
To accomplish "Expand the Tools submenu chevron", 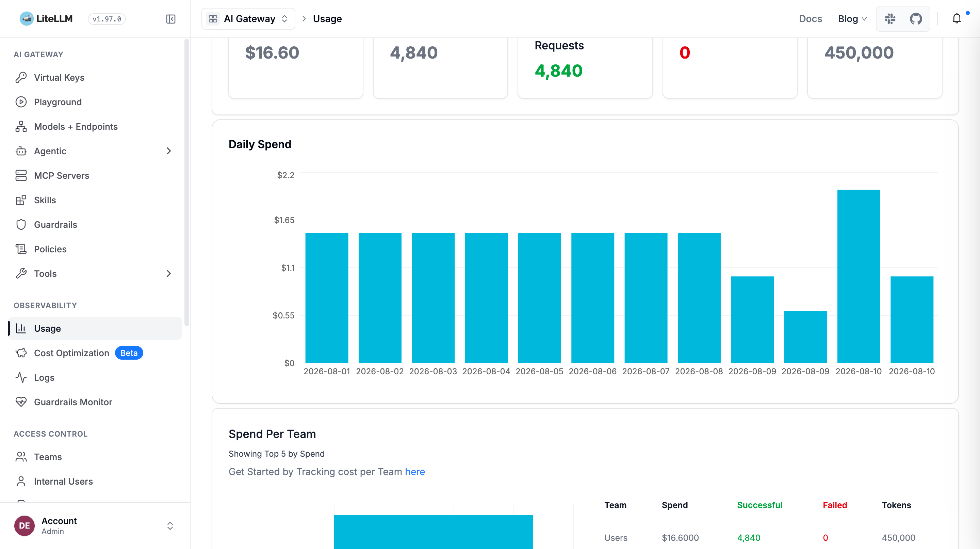I will coord(169,273).
